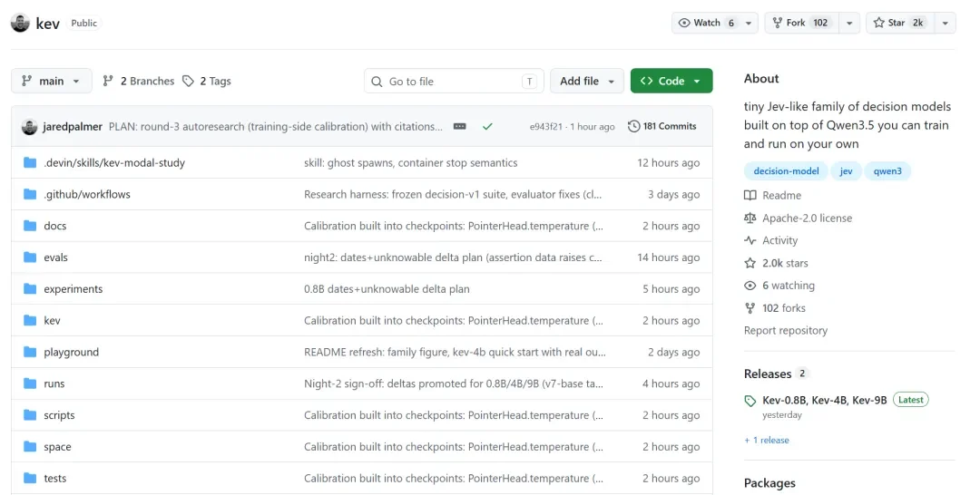The image size is (980, 495).
Task: Click the jaredpalmer commit avatar
Action: (x=29, y=127)
